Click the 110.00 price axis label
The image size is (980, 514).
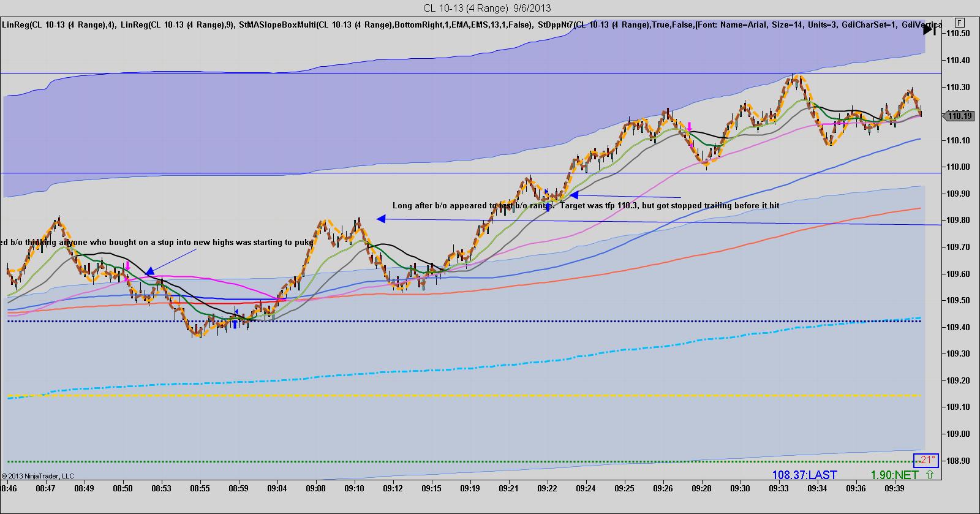tap(959, 167)
